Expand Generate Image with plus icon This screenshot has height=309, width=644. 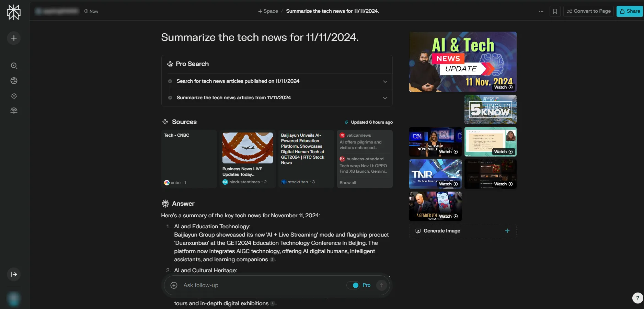click(x=507, y=231)
